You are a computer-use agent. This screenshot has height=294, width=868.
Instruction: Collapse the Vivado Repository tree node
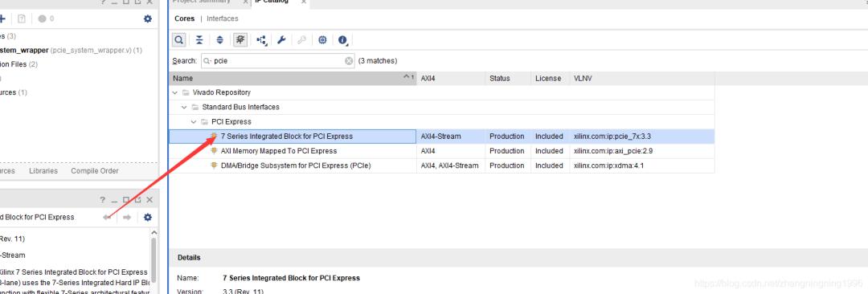pos(175,92)
